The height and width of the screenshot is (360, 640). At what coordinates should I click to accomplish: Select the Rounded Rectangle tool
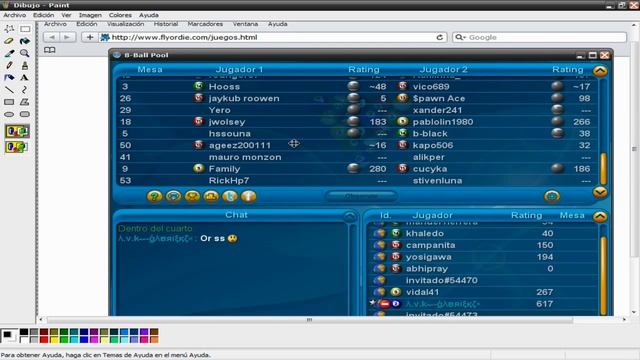25,114
